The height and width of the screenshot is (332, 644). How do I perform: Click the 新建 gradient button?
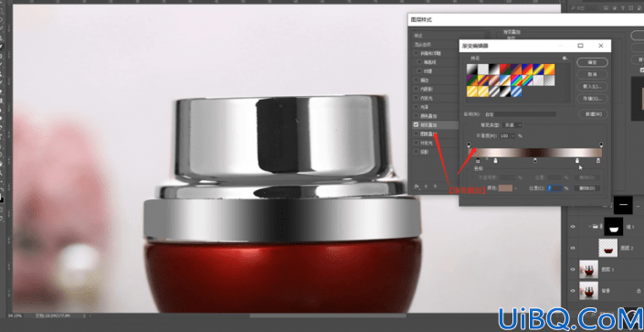coord(593,114)
